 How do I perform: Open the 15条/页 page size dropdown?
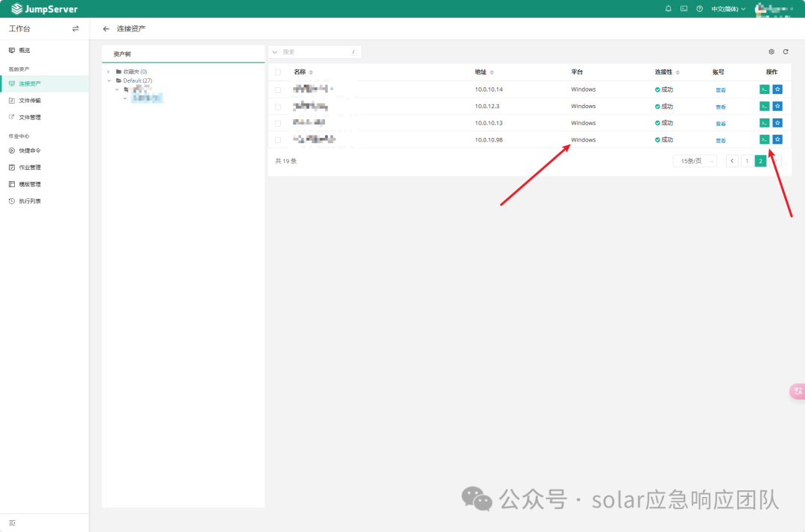[694, 161]
